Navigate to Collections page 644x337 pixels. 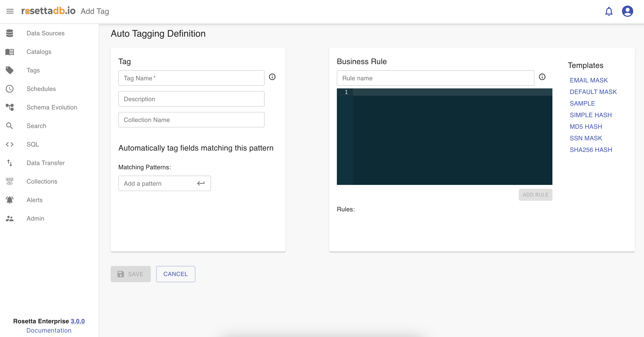point(42,181)
